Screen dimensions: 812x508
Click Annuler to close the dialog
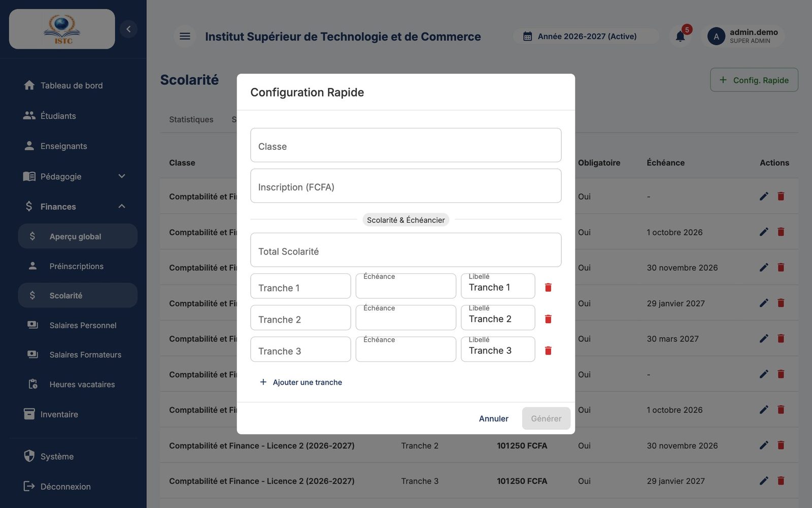(493, 419)
